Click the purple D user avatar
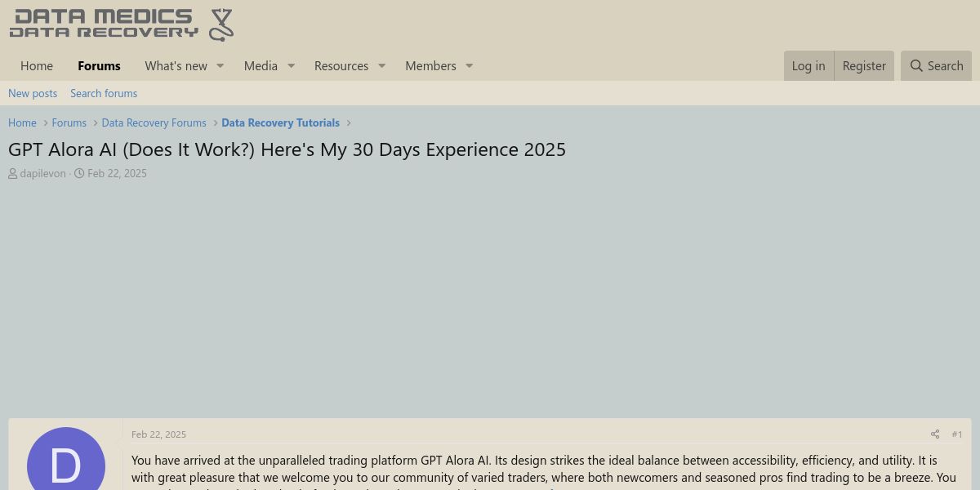The image size is (980, 490). click(x=66, y=458)
